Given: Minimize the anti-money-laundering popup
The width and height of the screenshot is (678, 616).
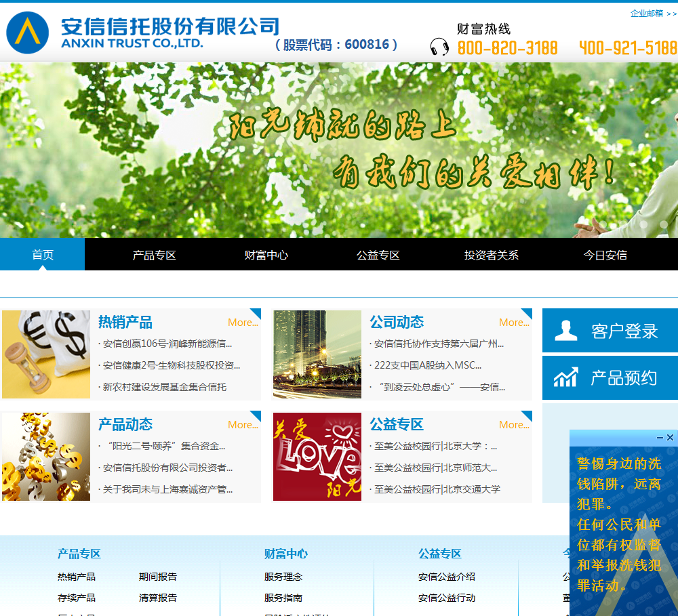Looking at the screenshot, I should 660,438.
